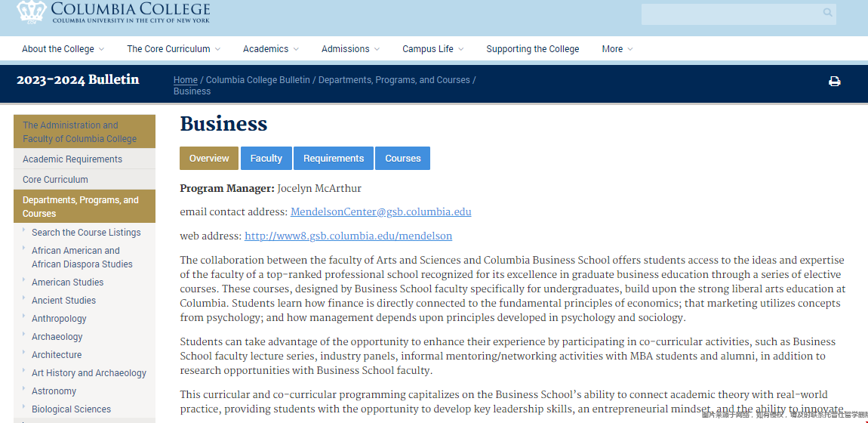Click into the site search field
The width and height of the screenshot is (868, 423).
coord(731,14)
